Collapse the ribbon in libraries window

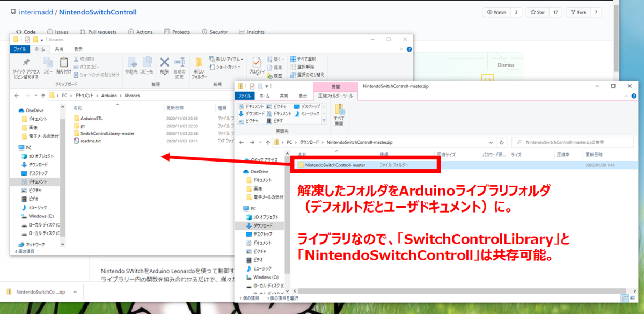(x=401, y=49)
